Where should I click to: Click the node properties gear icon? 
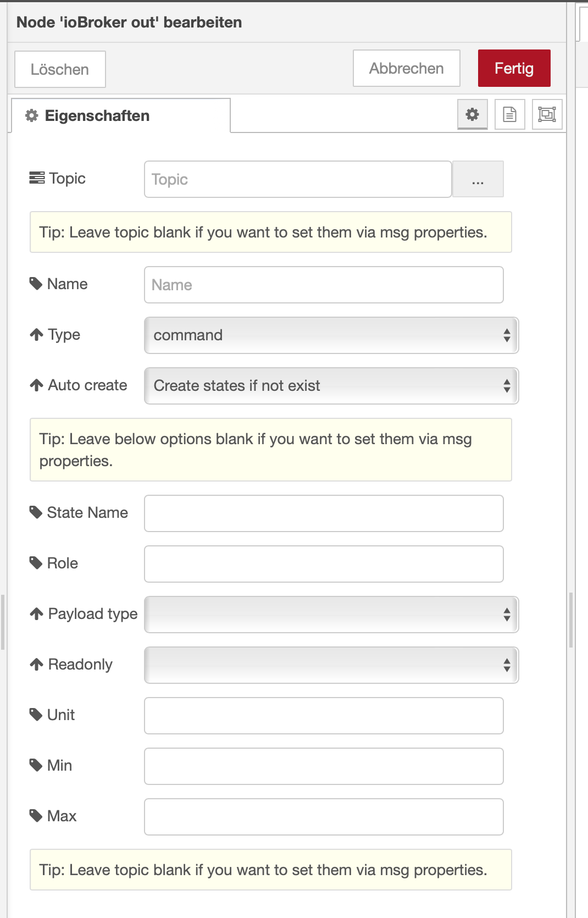pos(472,114)
